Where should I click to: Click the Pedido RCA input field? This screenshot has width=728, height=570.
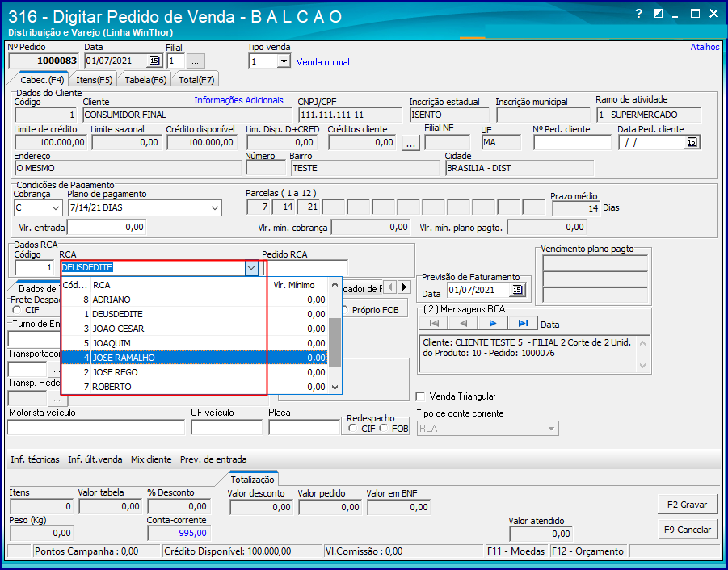tap(305, 267)
